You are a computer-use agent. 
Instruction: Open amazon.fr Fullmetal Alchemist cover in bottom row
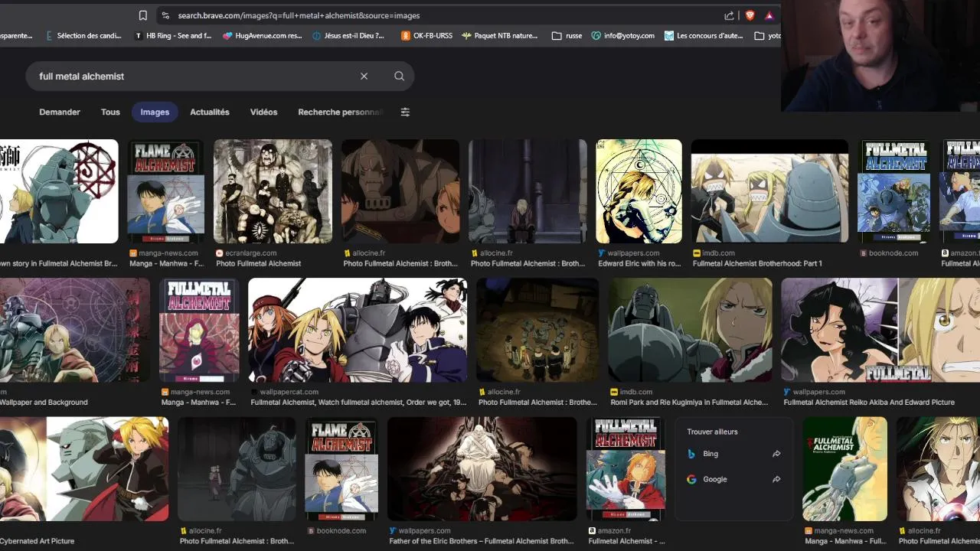click(x=626, y=469)
